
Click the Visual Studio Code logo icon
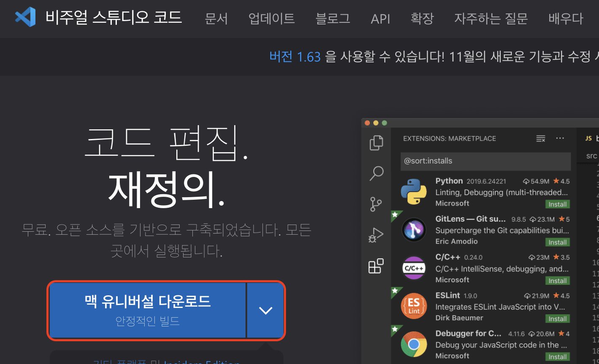pos(25,17)
